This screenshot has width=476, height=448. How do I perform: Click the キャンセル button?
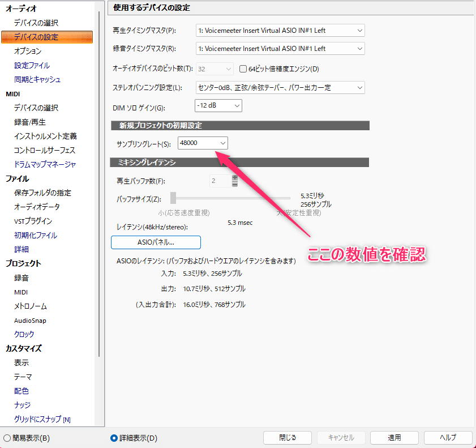341,438
